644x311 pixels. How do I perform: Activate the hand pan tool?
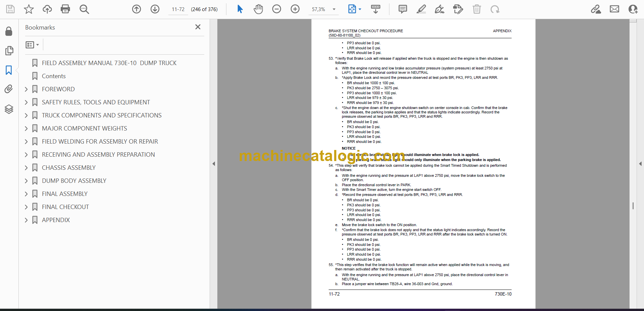(x=258, y=9)
